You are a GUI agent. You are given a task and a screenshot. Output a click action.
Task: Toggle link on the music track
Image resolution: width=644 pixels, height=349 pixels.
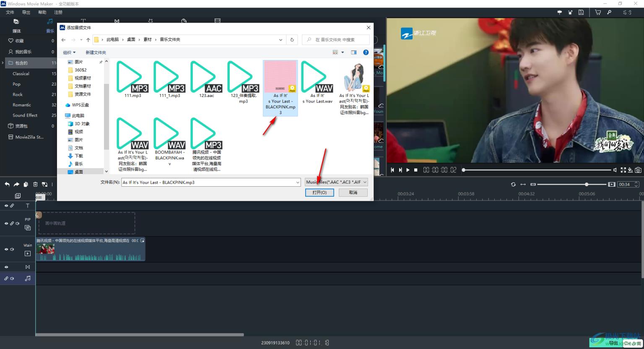click(x=6, y=278)
